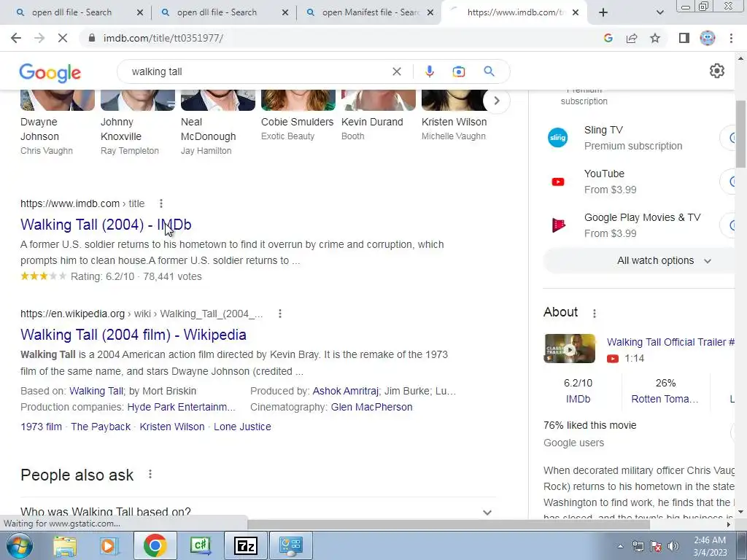747x560 pixels.
Task: Open Walking Tall (2004 film) - Wikipedia link
Action: 133,335
